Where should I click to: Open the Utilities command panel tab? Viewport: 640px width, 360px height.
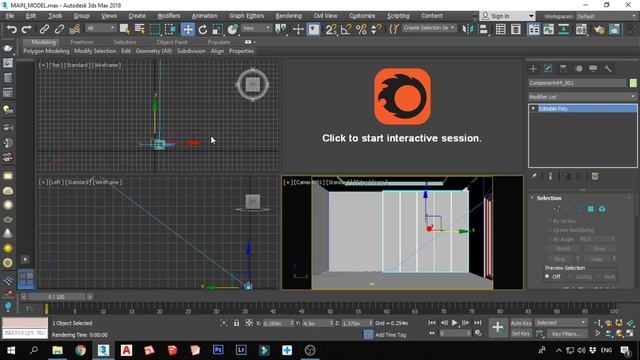[608, 69]
